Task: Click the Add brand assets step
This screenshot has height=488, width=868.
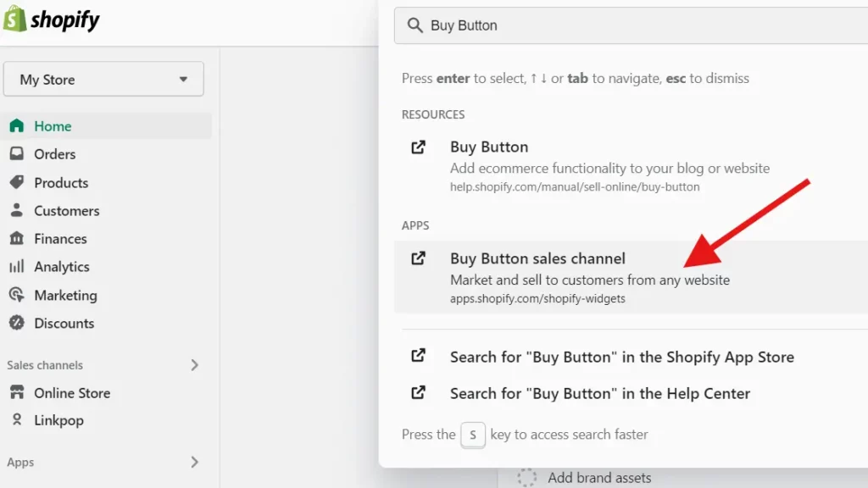Action: point(599,478)
